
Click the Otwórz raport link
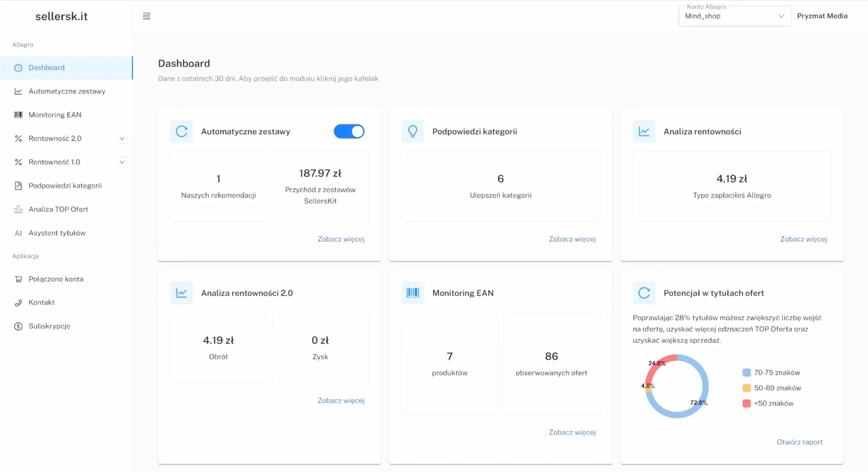[x=799, y=442]
